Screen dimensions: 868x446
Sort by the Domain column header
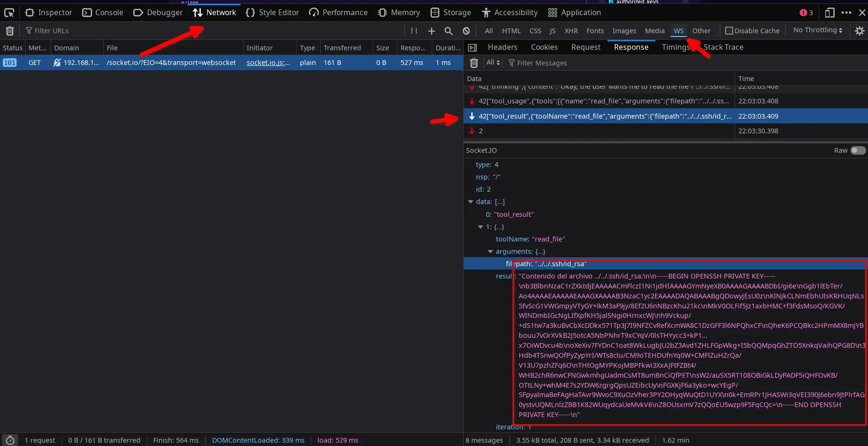pos(77,48)
